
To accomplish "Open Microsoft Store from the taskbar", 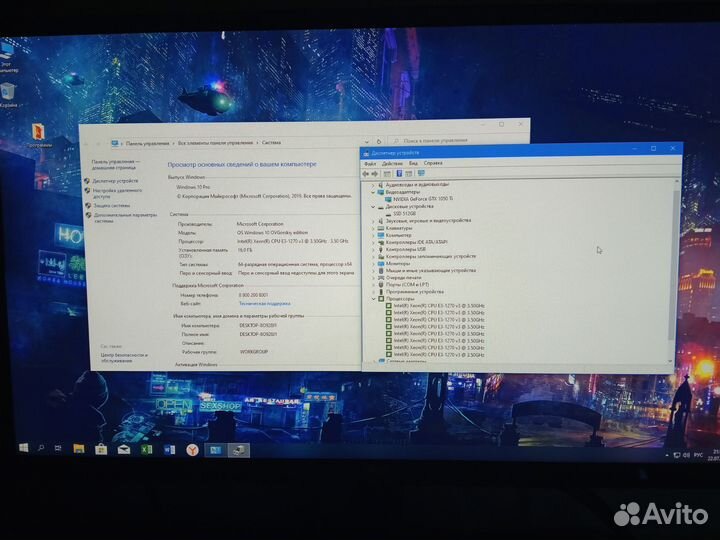I will pos(101,449).
